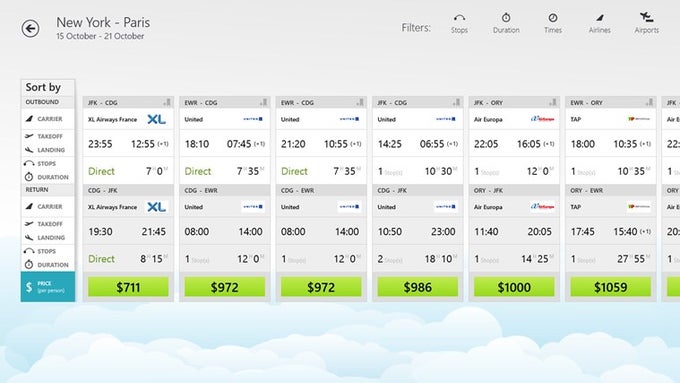Click the 18:00 TAP departure time
The height and width of the screenshot is (383, 680).
pos(583,144)
